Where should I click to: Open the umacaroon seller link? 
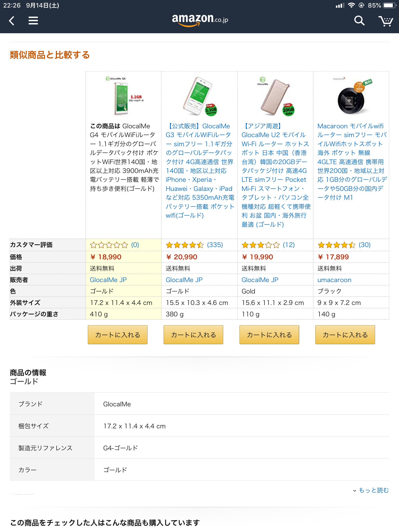click(x=334, y=280)
